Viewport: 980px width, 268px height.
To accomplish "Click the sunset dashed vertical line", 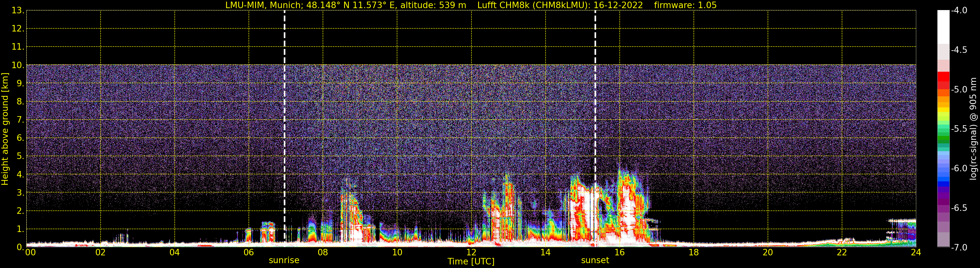I will pos(595,129).
